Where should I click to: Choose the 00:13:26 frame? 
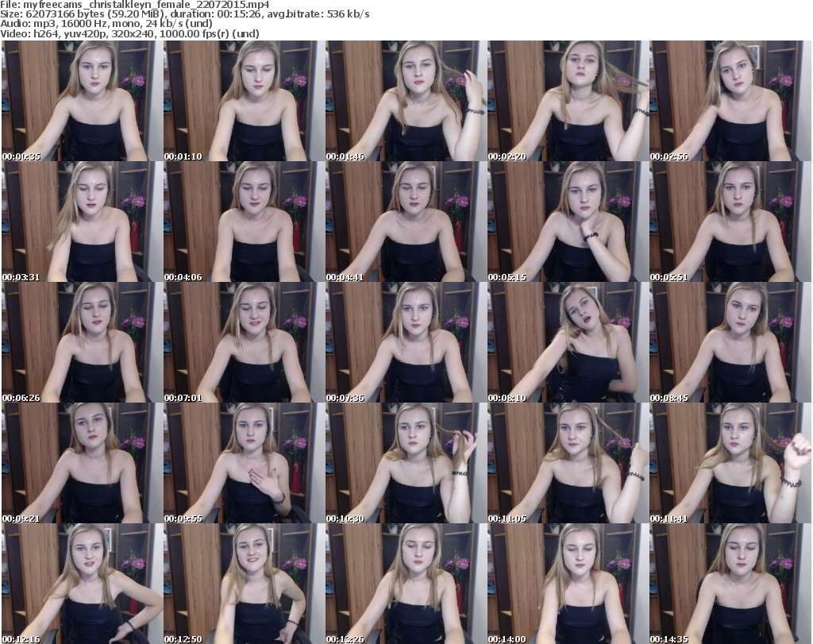[406, 584]
